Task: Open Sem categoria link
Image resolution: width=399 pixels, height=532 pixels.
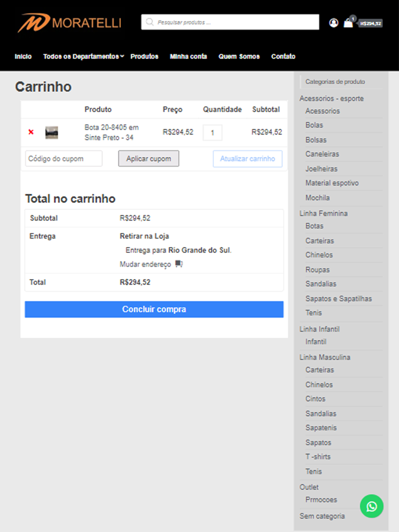Action: (322, 516)
